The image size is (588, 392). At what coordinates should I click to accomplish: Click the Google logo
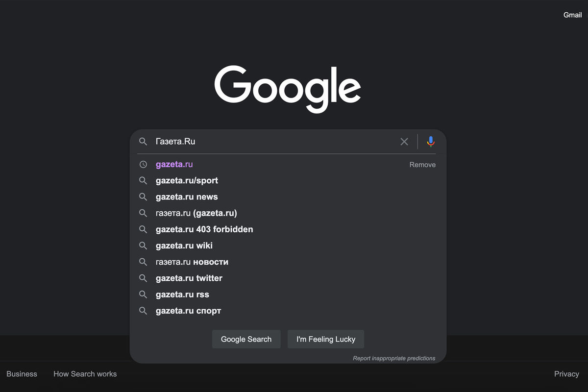click(x=288, y=88)
